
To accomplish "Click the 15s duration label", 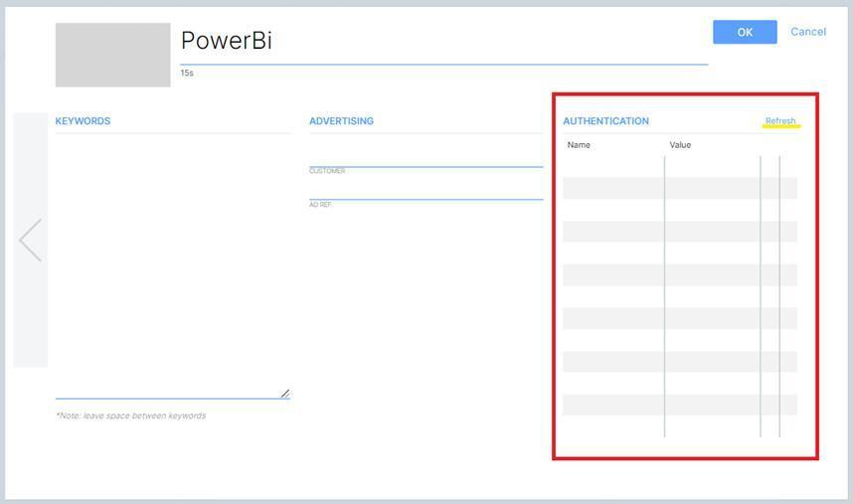I will pos(187,73).
